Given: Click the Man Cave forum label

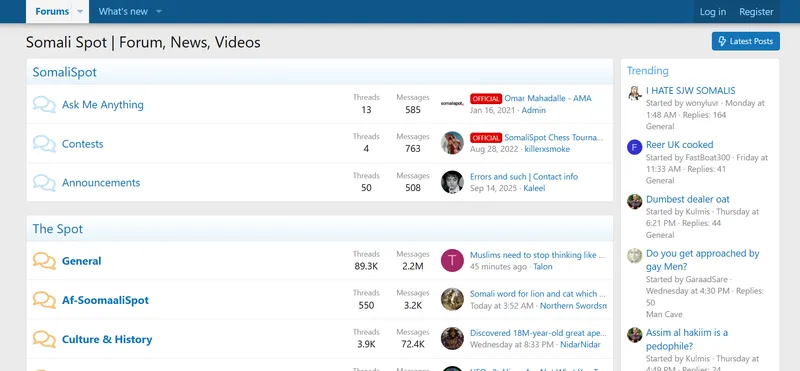Looking at the screenshot, I should pyautogui.click(x=664, y=314).
